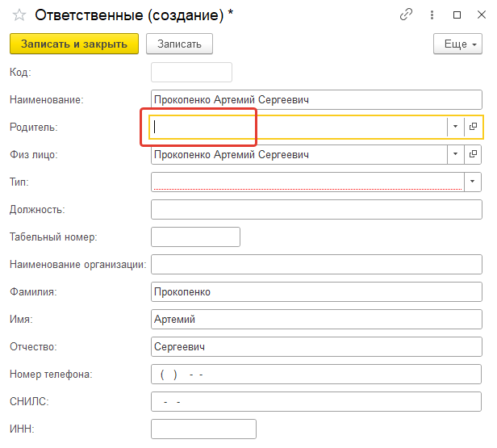Click into the ИНН field
Image resolution: width=497 pixels, height=448 pixels.
pyautogui.click(x=203, y=429)
